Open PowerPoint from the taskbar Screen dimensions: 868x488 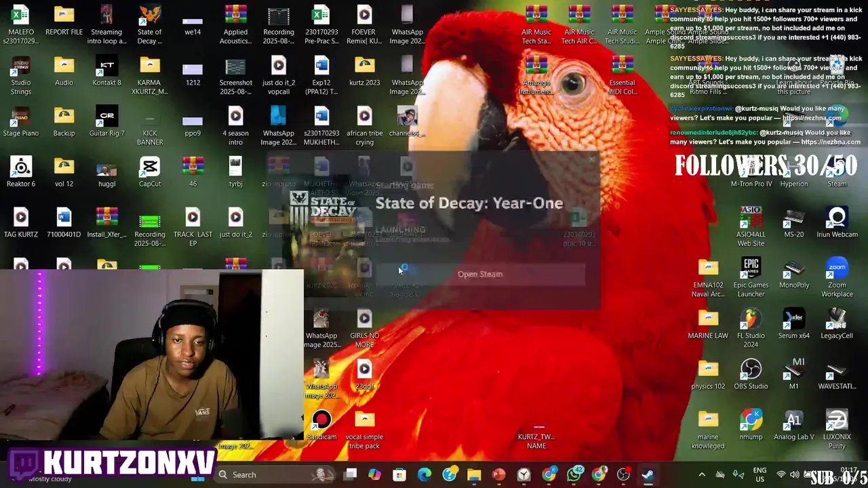[499, 474]
